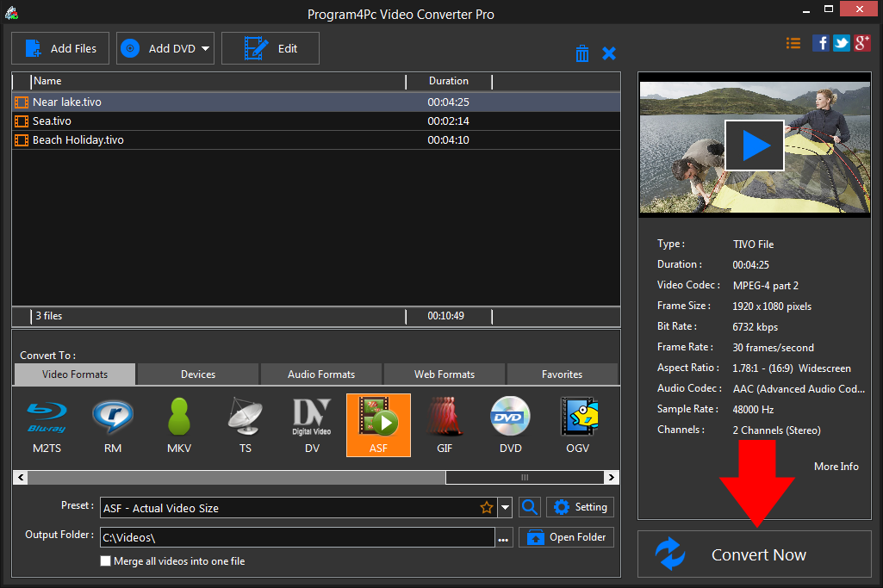Click the format list scrollbar thumb
883x588 pixels.
525,478
